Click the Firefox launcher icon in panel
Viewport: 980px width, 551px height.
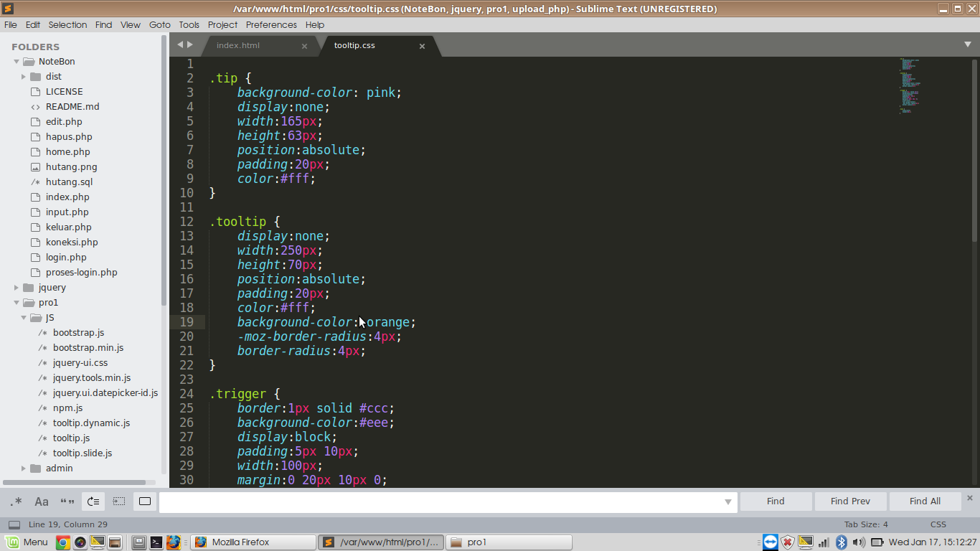(x=173, y=542)
